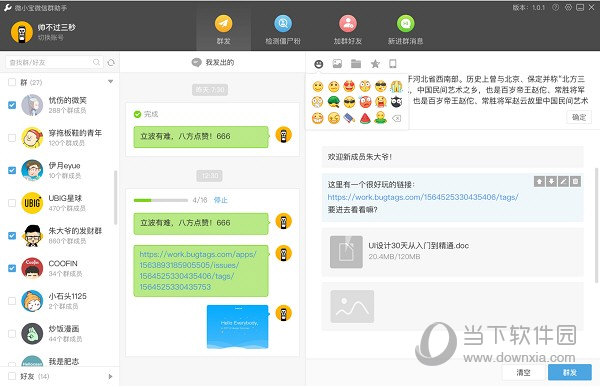Screen dimensions: 600x387
Task: Edit the link message with pencil icon
Action: coord(563,181)
